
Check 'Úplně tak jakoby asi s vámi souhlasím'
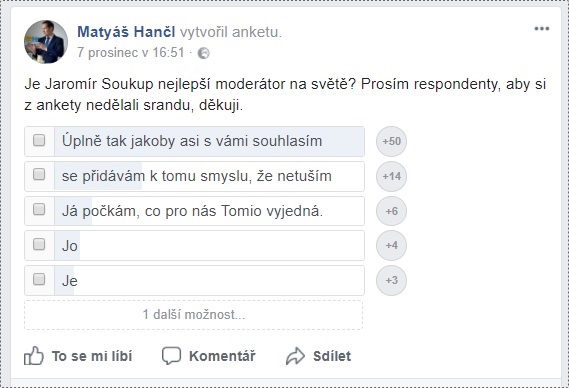click(39, 140)
